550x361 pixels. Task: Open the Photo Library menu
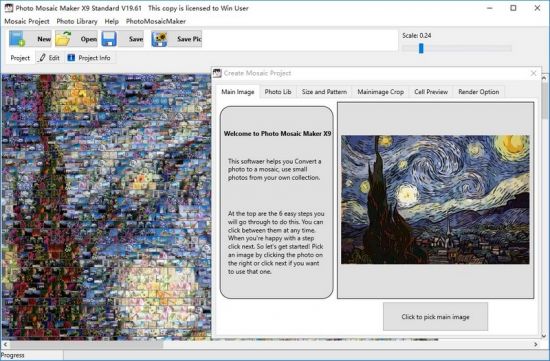coord(77,21)
